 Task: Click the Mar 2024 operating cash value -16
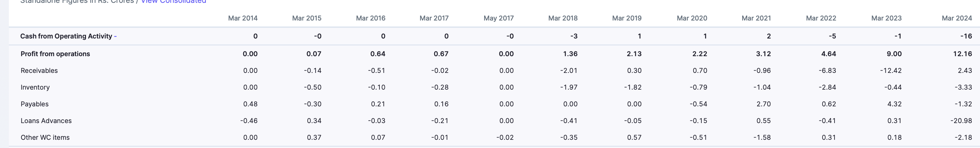pos(966,36)
